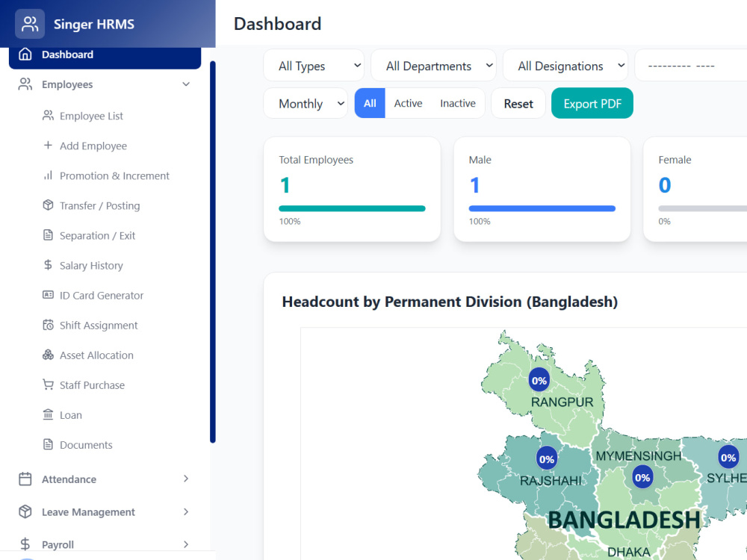Click the Add Employee plus icon
Viewport: 747px width, 560px height.
coord(48,146)
